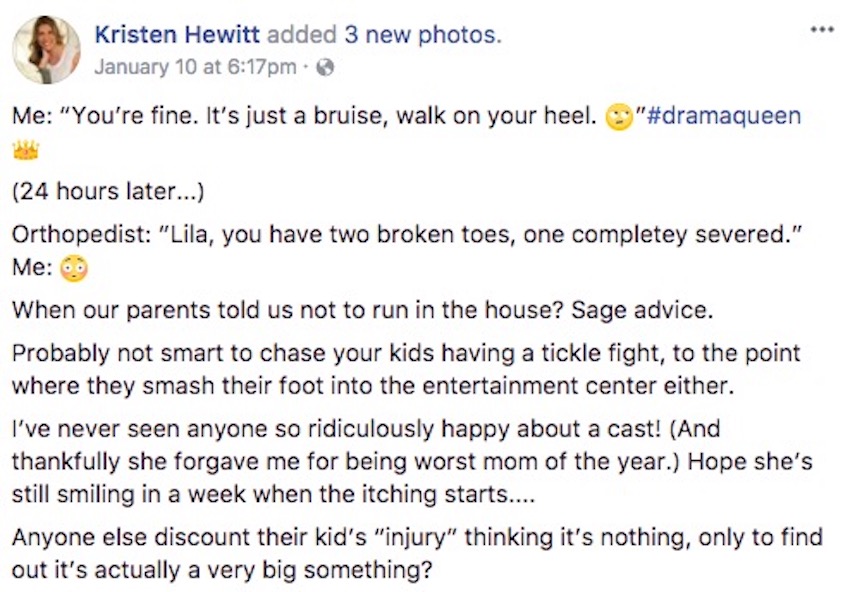Open the "3 new photos" link

[x=423, y=35]
